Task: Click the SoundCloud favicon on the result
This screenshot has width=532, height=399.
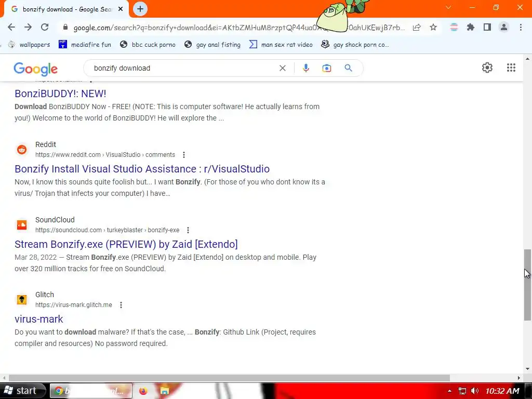Action: coord(22,225)
